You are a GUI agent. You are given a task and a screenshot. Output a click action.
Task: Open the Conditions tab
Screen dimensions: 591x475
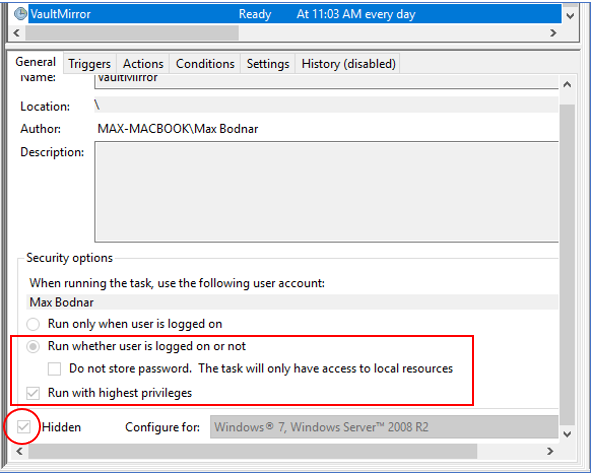coord(205,64)
